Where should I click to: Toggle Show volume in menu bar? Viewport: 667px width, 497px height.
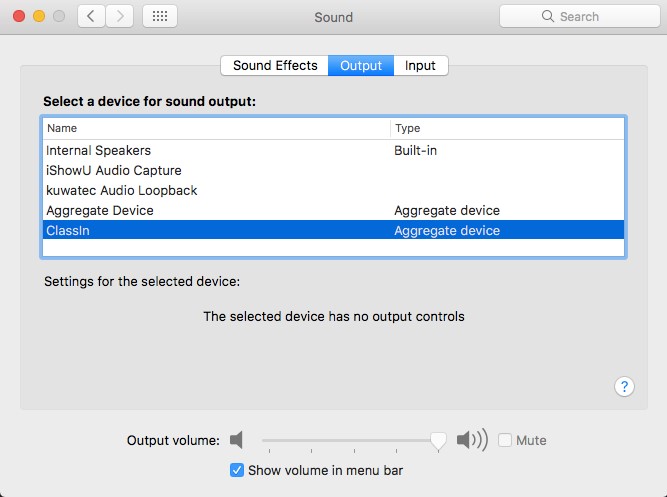click(237, 470)
